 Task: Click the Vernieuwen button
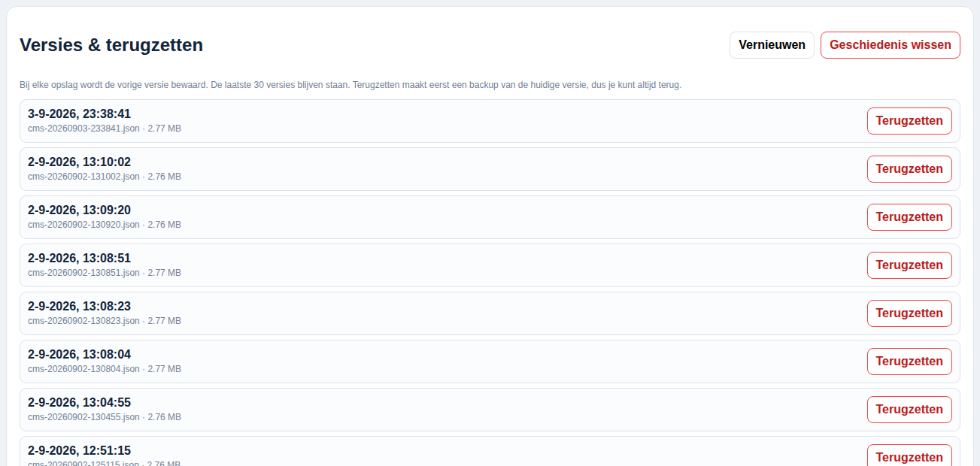click(772, 45)
